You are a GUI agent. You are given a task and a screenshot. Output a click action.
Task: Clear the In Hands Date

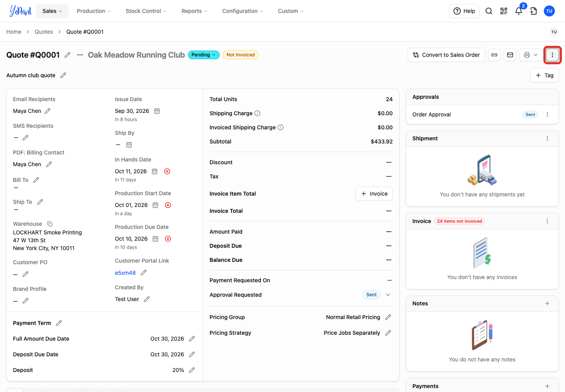167,171
